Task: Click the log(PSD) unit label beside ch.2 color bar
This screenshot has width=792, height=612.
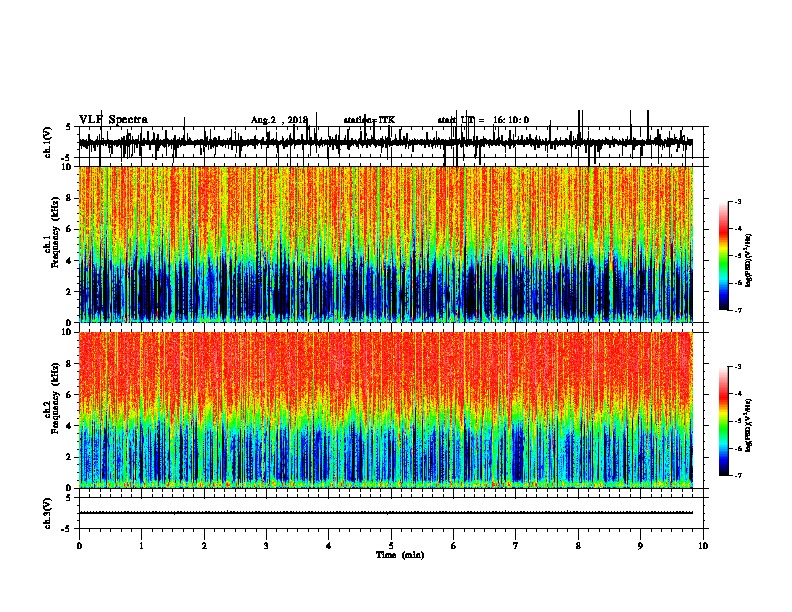Action: (x=748, y=425)
